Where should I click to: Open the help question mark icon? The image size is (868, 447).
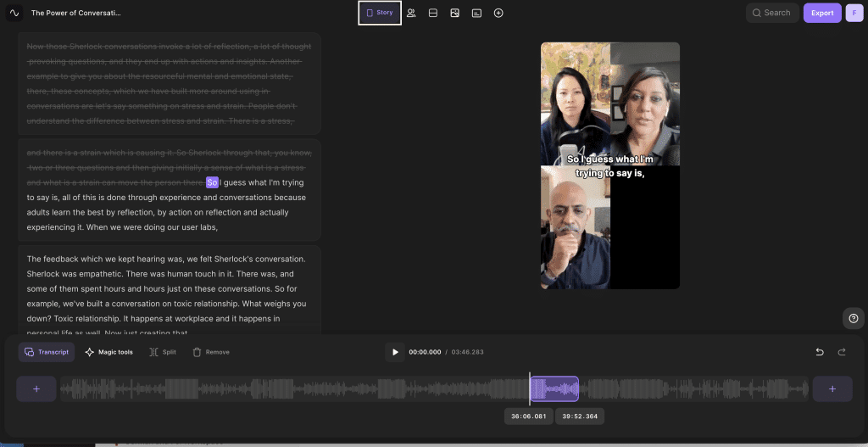coord(853,318)
